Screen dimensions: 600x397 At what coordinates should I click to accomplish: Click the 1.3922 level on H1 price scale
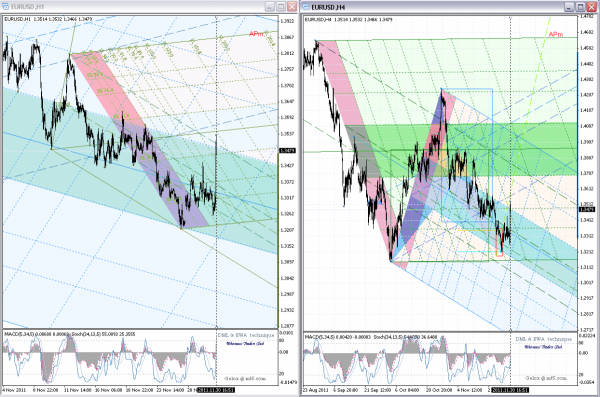click(x=287, y=21)
